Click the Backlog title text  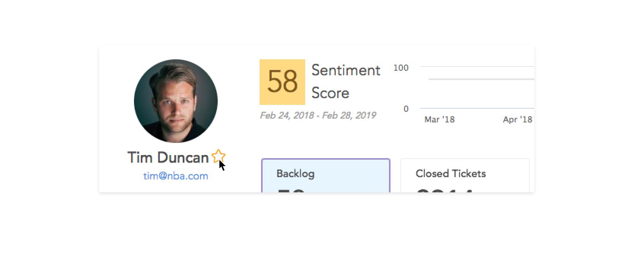[x=295, y=174]
